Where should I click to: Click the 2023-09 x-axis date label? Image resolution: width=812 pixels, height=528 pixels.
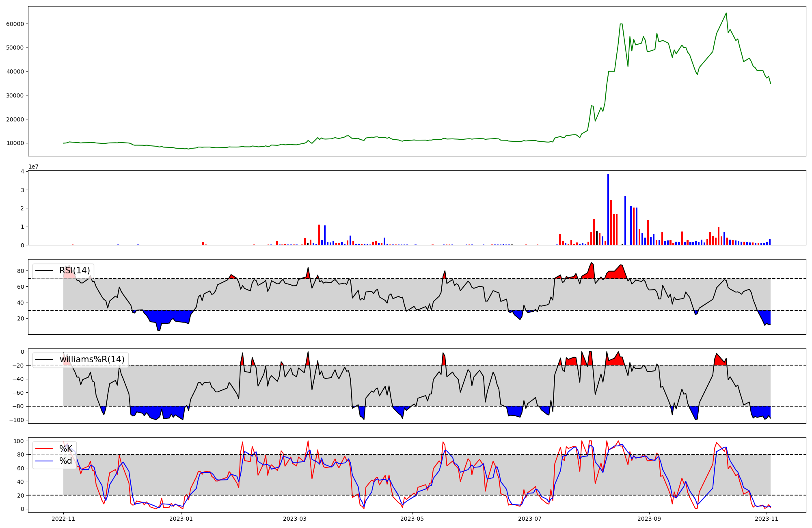click(649, 519)
